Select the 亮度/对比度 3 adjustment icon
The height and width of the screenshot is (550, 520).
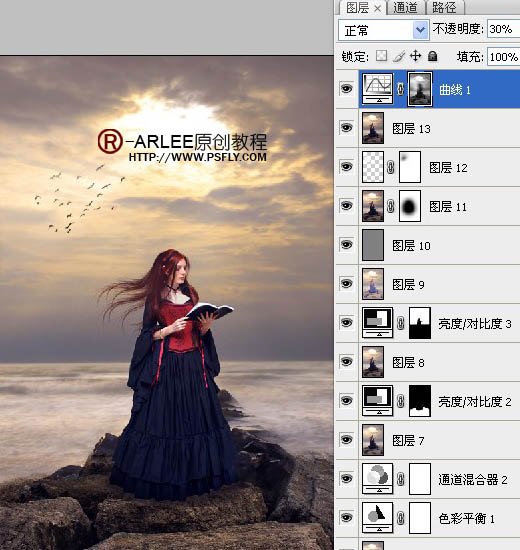pos(378,323)
